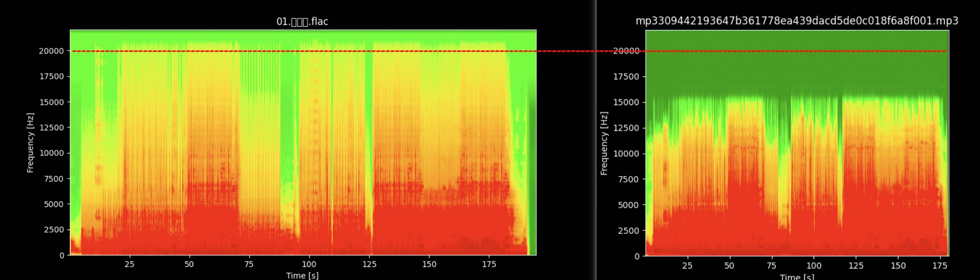Click the 10000 tick on mp3 frequency axis
Screen dimensions: 980x280
(626, 154)
